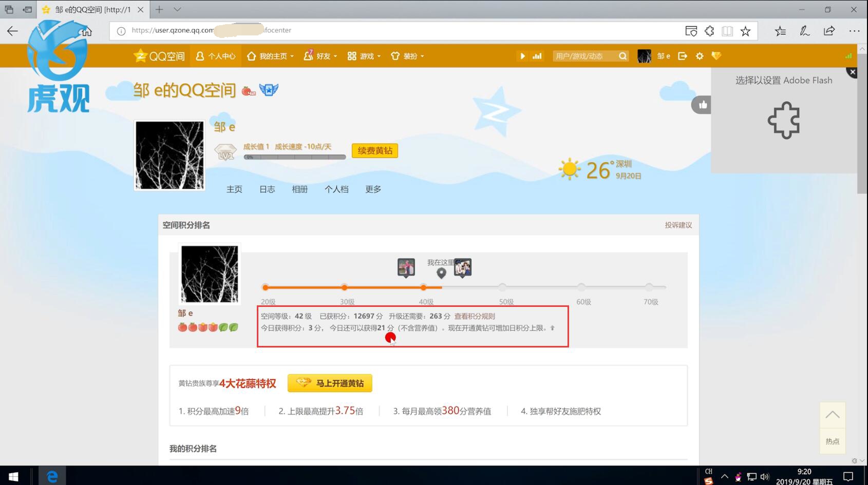This screenshot has height=485, width=868.
Task: Click the site information icon in address bar
Action: pyautogui.click(x=121, y=31)
